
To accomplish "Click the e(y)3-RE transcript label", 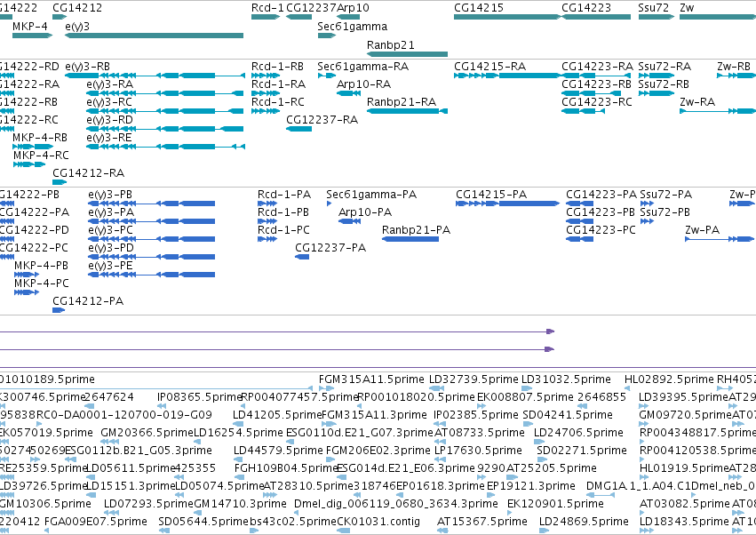I will tap(109, 138).
